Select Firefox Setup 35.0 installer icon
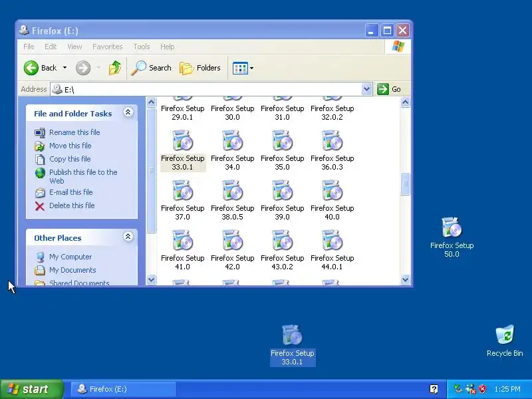The height and width of the screenshot is (399, 532). (282, 140)
